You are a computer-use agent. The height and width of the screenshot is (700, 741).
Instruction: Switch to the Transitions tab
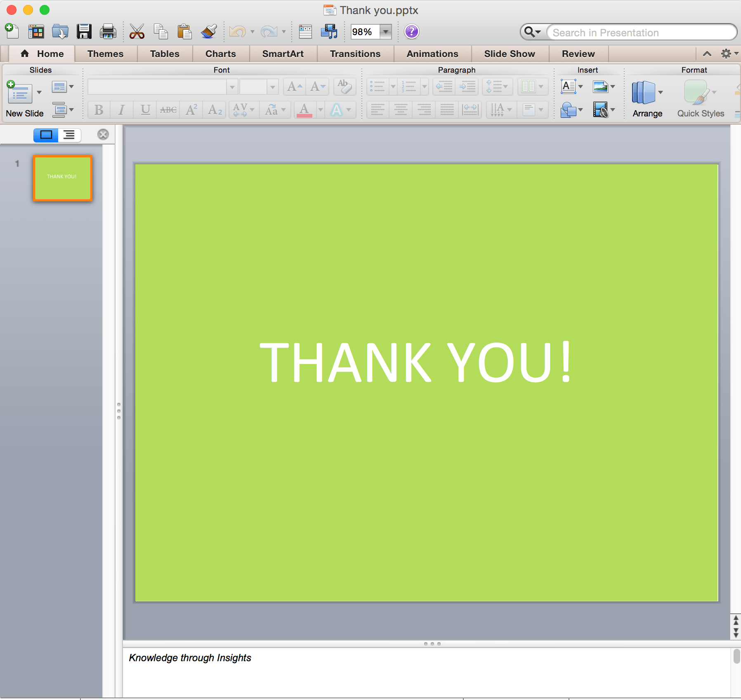click(355, 54)
